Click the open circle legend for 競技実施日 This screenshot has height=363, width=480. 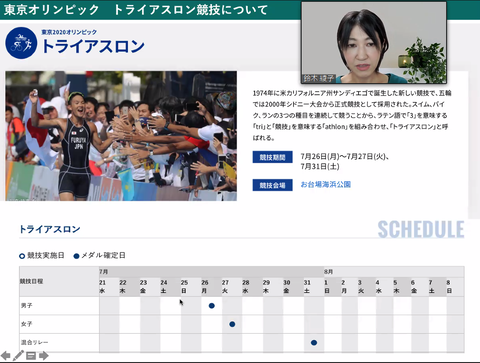(22, 256)
